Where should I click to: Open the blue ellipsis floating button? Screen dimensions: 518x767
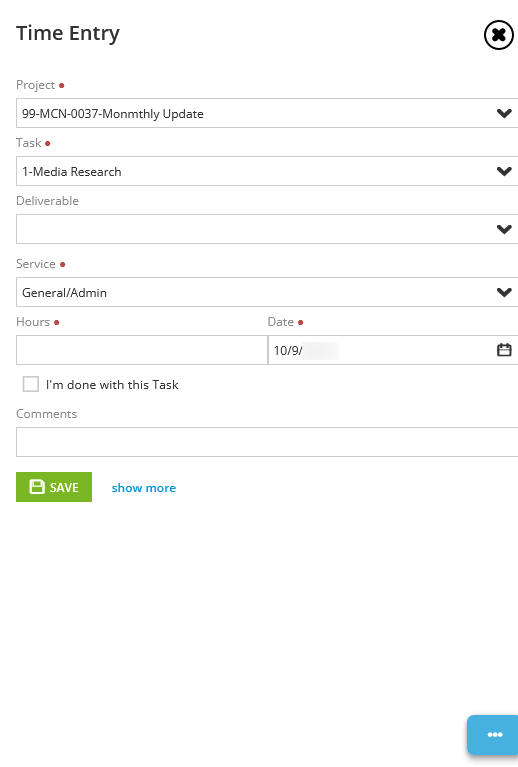[493, 735]
